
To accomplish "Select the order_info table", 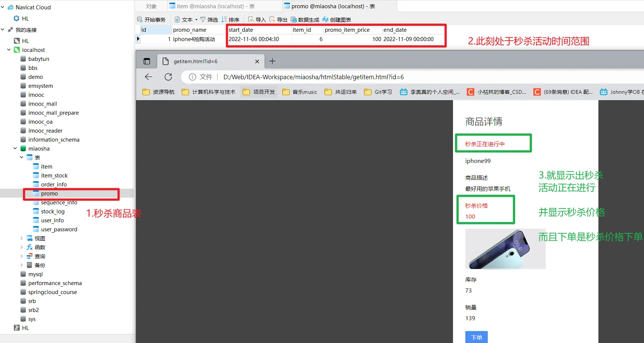I will click(x=54, y=185).
